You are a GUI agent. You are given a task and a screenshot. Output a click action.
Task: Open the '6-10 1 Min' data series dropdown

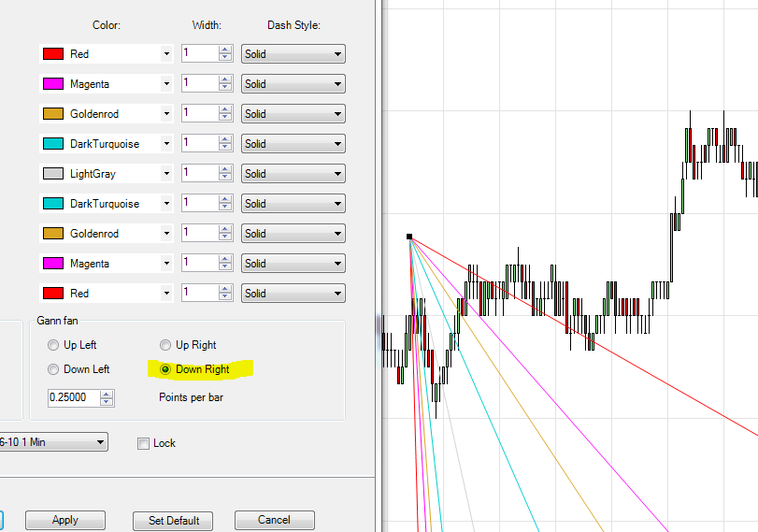(x=53, y=442)
